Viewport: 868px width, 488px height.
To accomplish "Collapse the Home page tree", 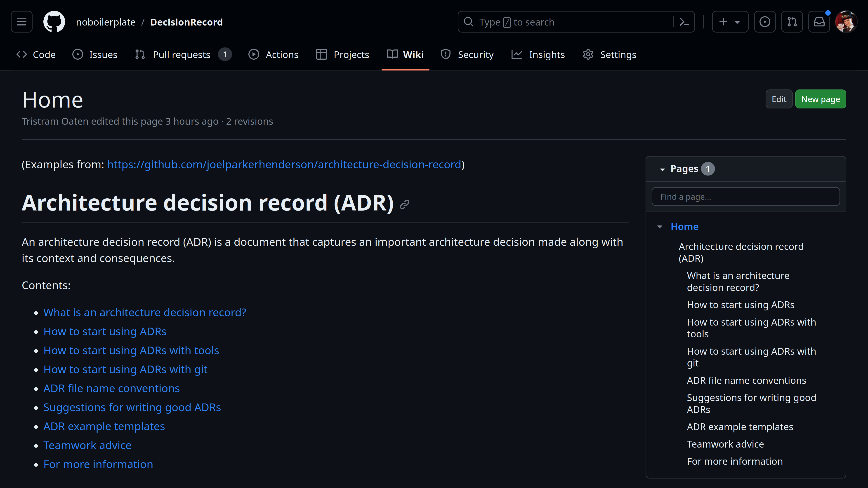I will pos(660,227).
